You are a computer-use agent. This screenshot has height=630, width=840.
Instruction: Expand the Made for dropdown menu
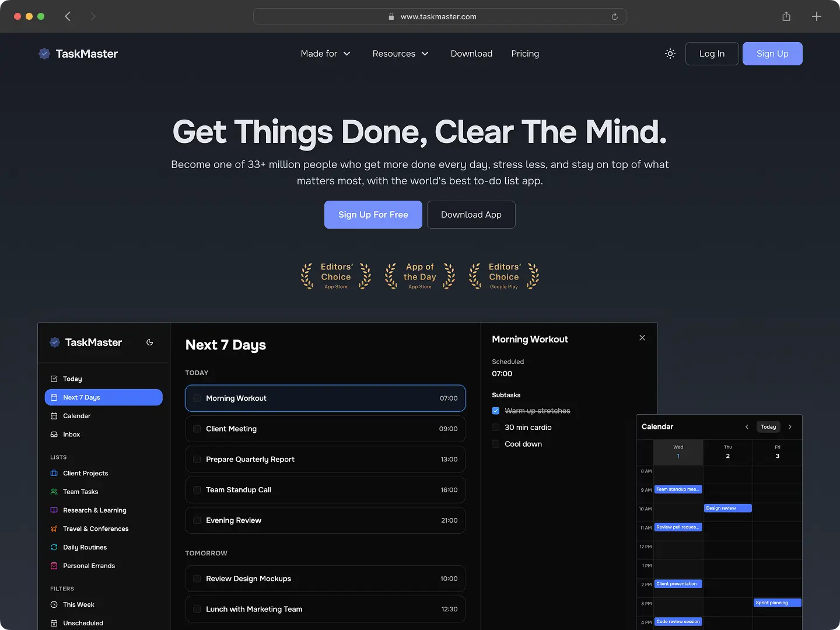coord(325,54)
